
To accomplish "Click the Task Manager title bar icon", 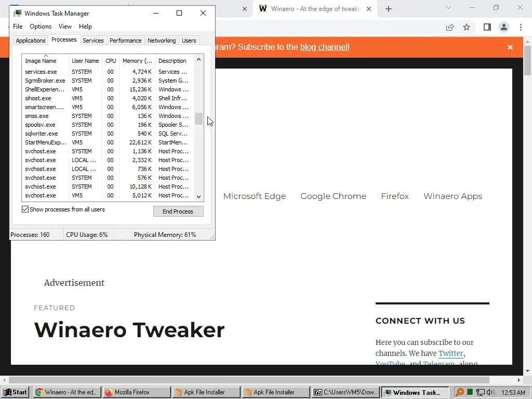I will tap(17, 13).
